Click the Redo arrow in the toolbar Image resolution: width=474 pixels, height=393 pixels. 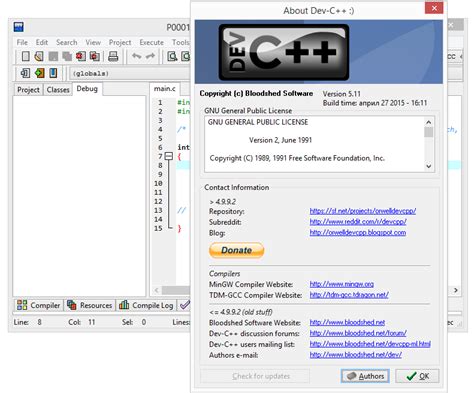coord(150,56)
